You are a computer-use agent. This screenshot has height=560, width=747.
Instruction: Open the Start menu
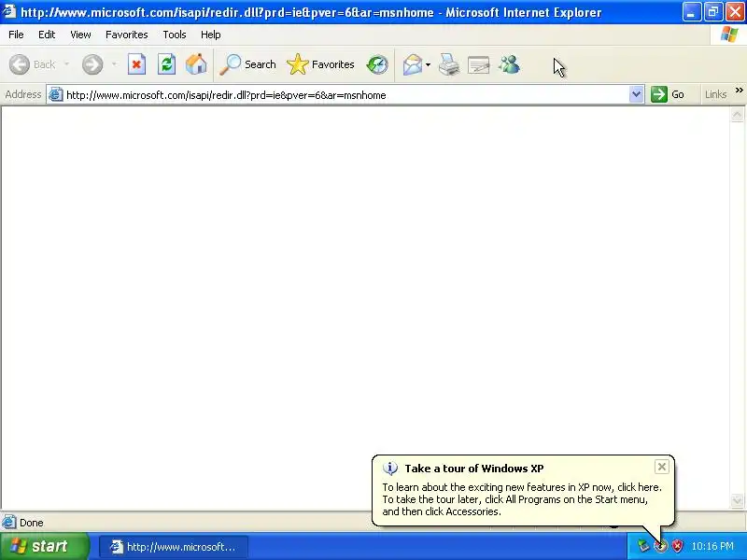45,546
